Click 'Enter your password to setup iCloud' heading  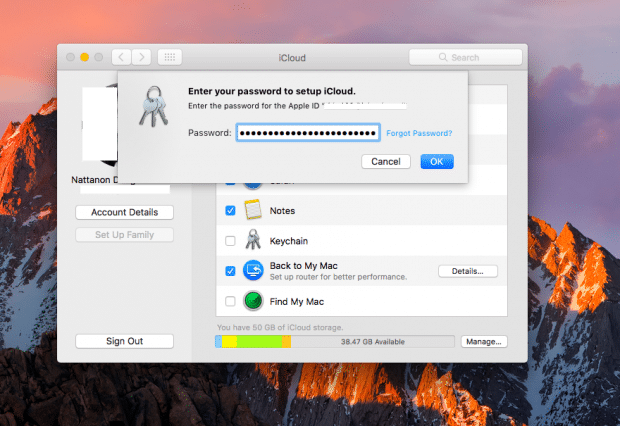pyautogui.click(x=272, y=91)
